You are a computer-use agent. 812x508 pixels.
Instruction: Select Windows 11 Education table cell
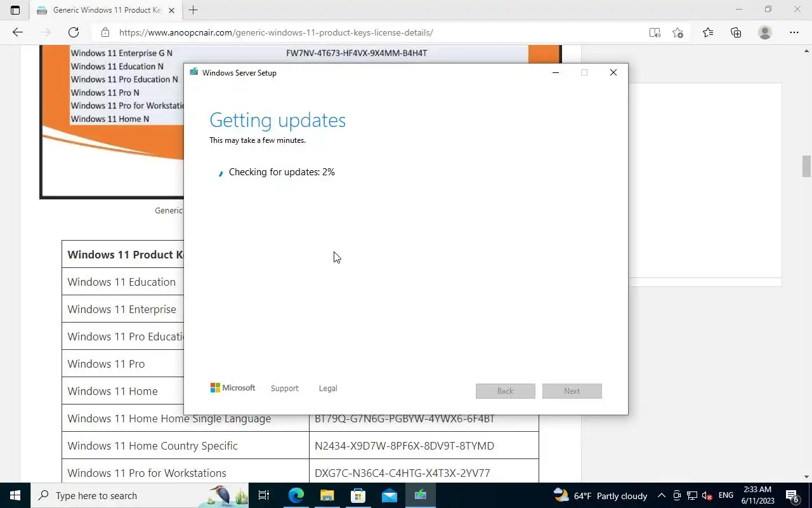pyautogui.click(x=122, y=282)
